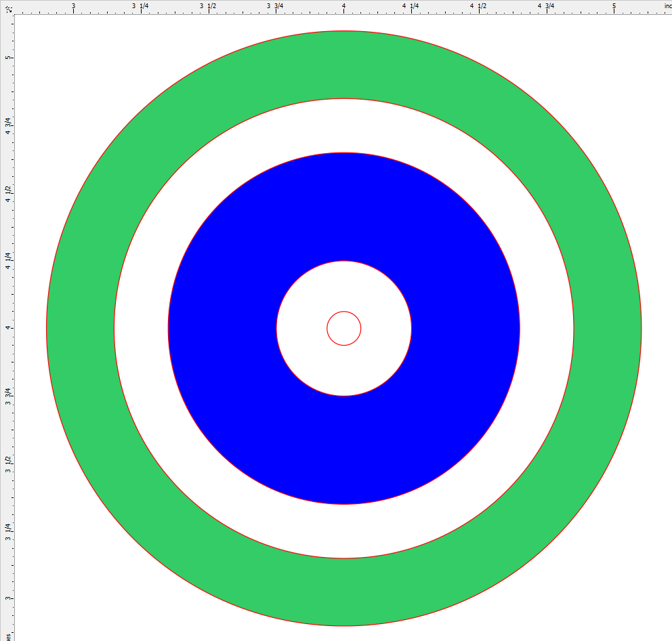Click the '3' mark on the horizontal ruler
Screen dimensions: 672x641
(x=73, y=6)
